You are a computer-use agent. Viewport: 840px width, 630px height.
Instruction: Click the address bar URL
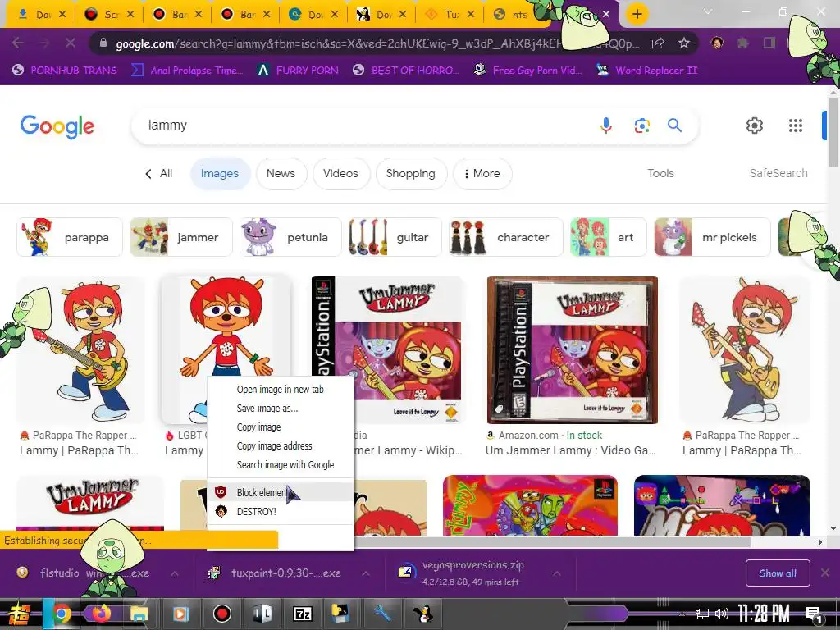pos(377,43)
